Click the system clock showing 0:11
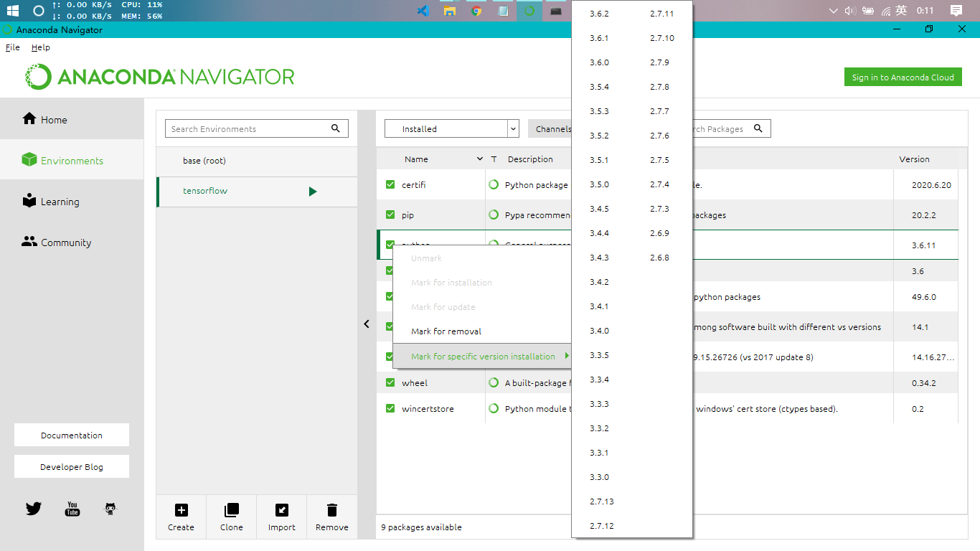The image size is (980, 551). point(925,11)
